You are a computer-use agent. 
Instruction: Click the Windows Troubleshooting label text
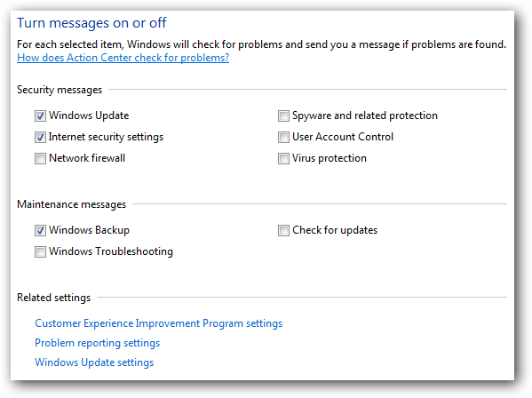pyautogui.click(x=111, y=251)
